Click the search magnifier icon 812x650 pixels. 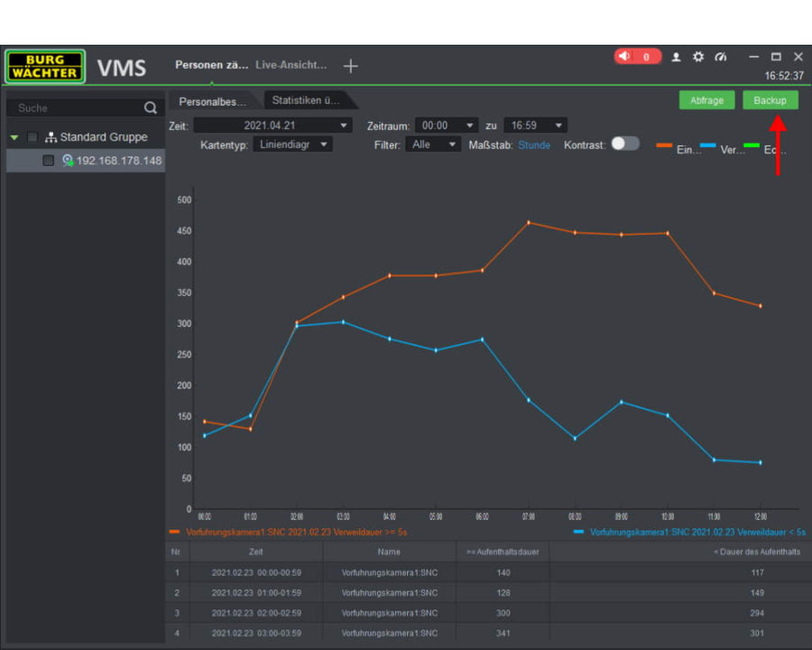(151, 107)
